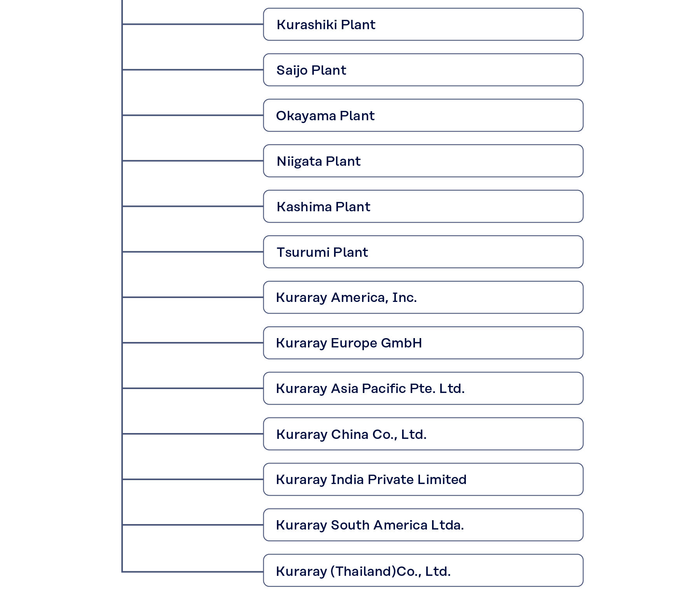The image size is (700, 591).
Task: Click Kuraray (Thailand)Co., Ltd. box
Action: pos(423,571)
